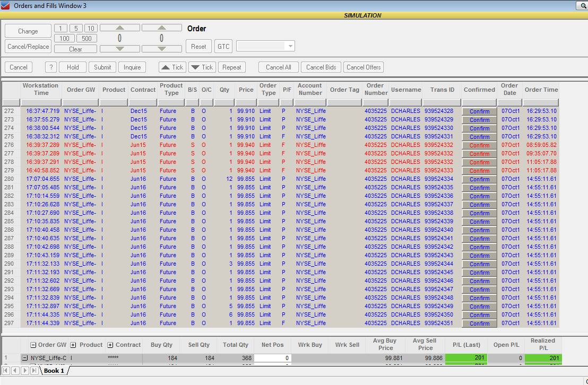Click the Price column filter field

tap(246, 102)
